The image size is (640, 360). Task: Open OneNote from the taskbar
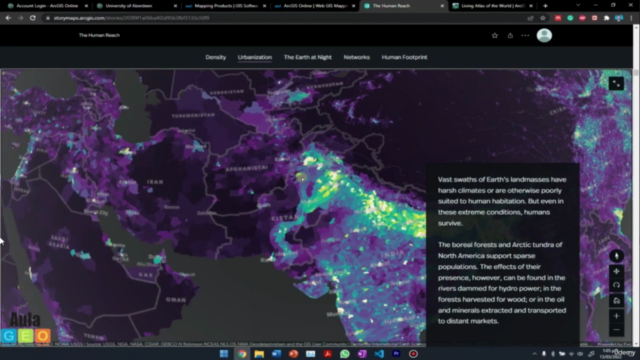click(x=362, y=353)
